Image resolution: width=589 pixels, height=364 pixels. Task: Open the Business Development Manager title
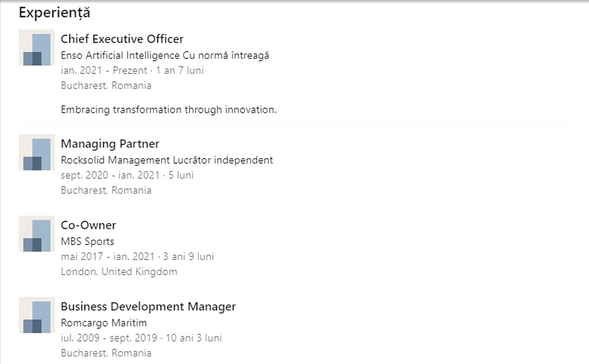(x=148, y=307)
